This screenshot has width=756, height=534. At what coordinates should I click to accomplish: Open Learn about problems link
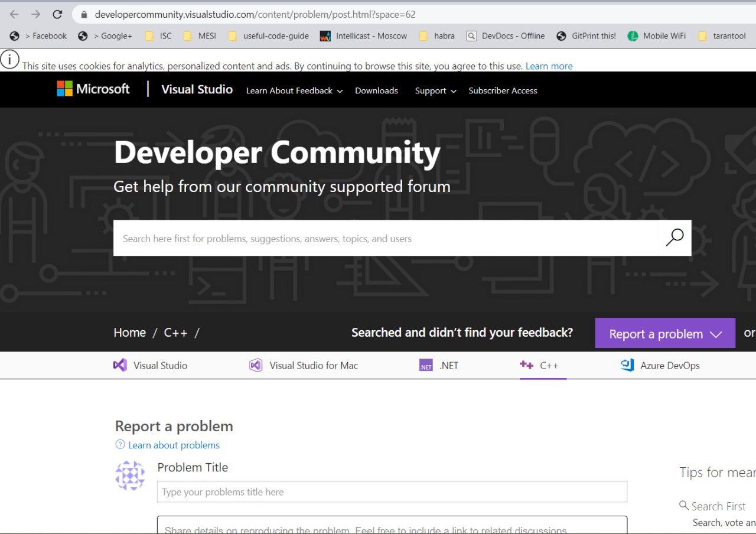[x=174, y=445]
